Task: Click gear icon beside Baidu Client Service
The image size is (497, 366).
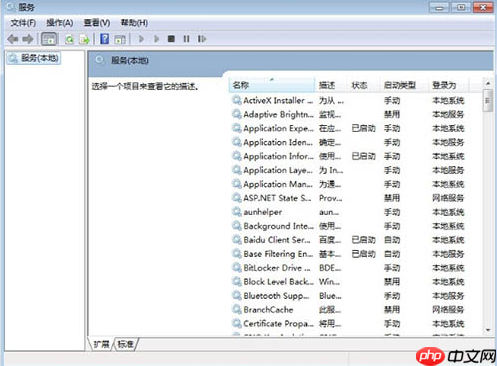Action: pyautogui.click(x=237, y=240)
